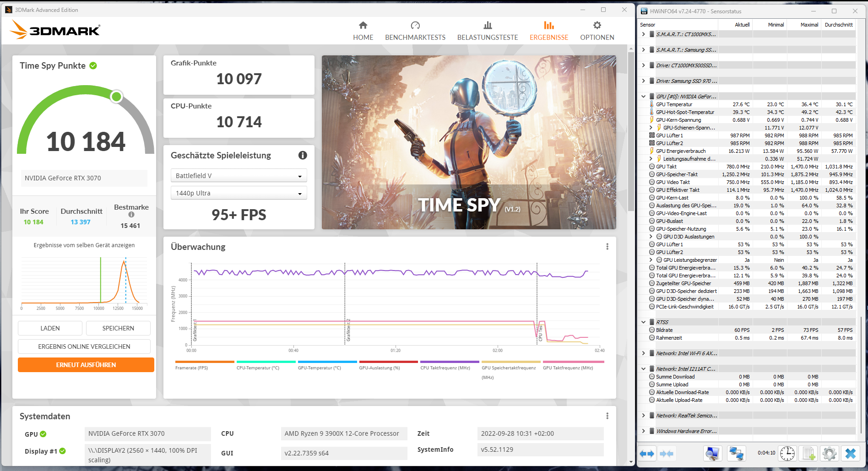
Task: Click thermometer icon of GPU Temperatur row
Action: tap(651, 104)
